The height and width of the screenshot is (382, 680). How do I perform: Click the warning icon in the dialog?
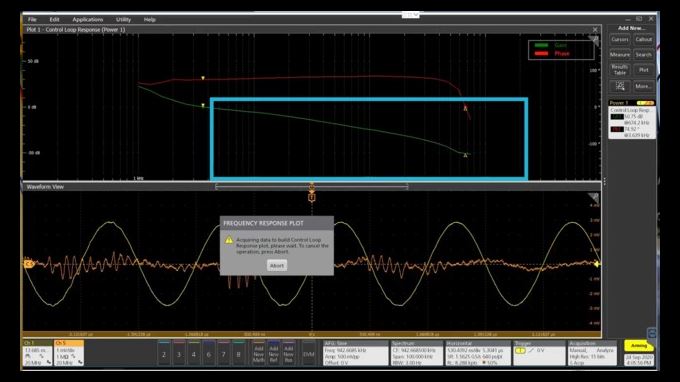tap(229, 240)
